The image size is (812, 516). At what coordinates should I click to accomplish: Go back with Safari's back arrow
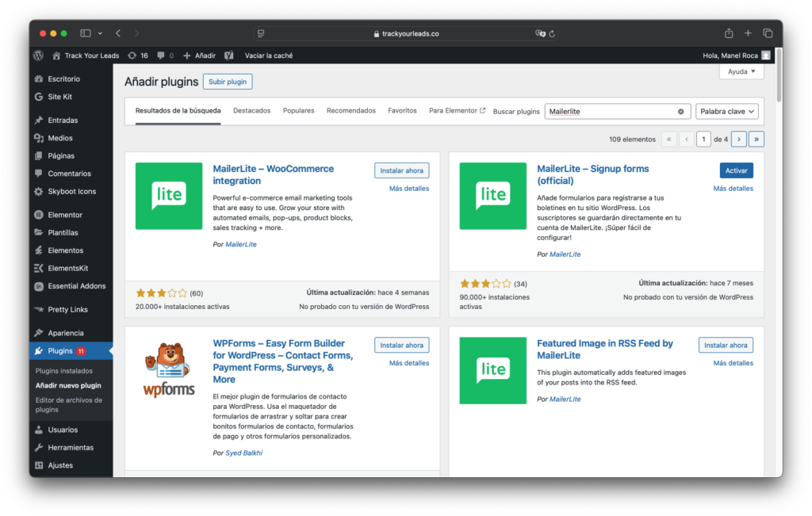[118, 33]
